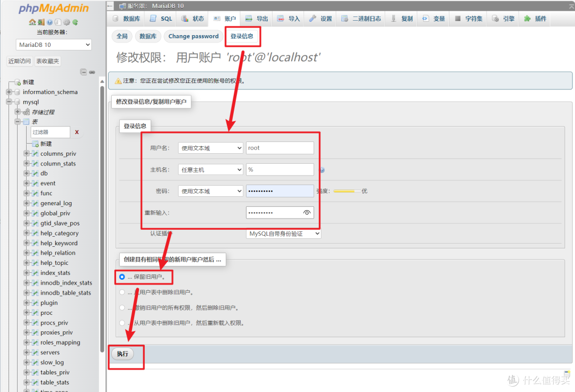Open navigation panel settings gear icon
Screen dimensions: 575x392
[67, 22]
